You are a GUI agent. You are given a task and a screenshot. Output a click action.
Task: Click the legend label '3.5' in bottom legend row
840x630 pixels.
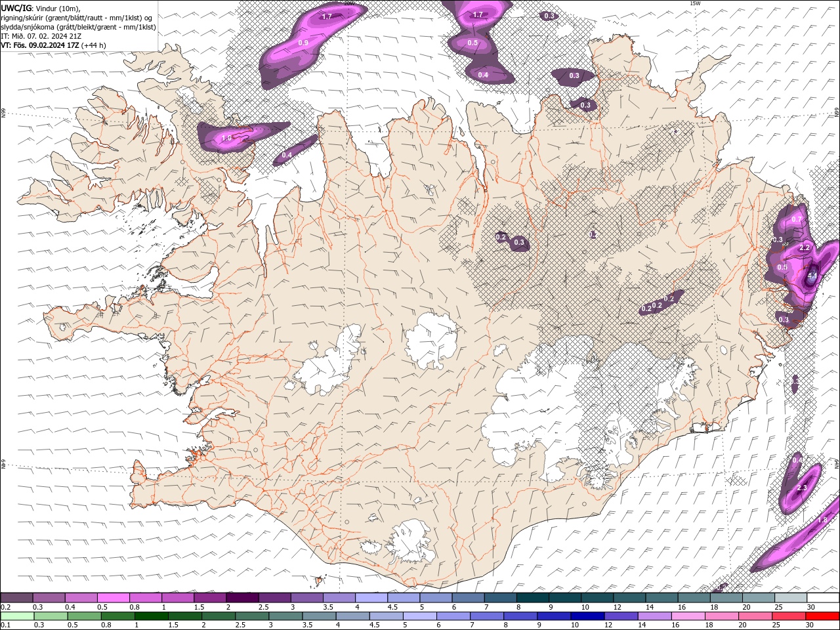307,625
